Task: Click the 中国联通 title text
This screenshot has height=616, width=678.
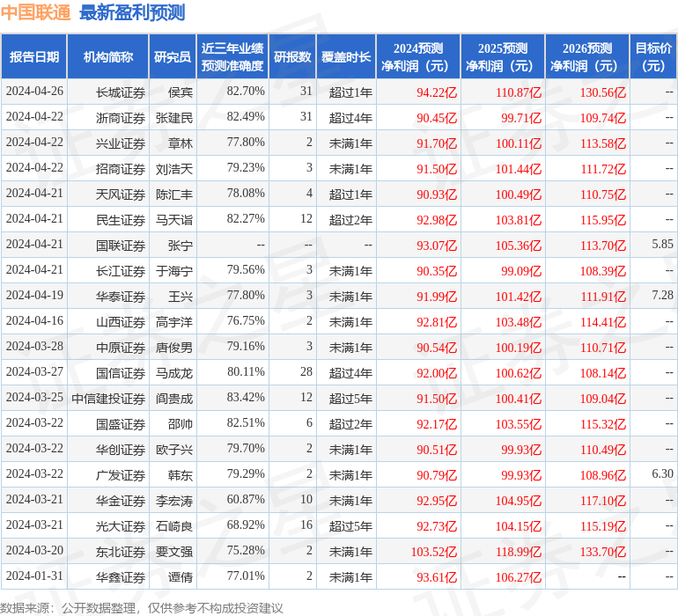Action: point(35,12)
